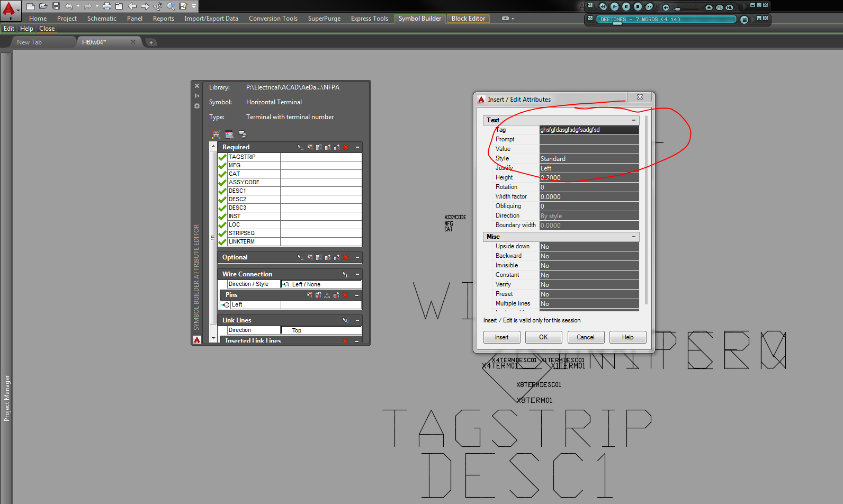
Task: Click the Insert button in attributes dialog
Action: click(x=501, y=337)
